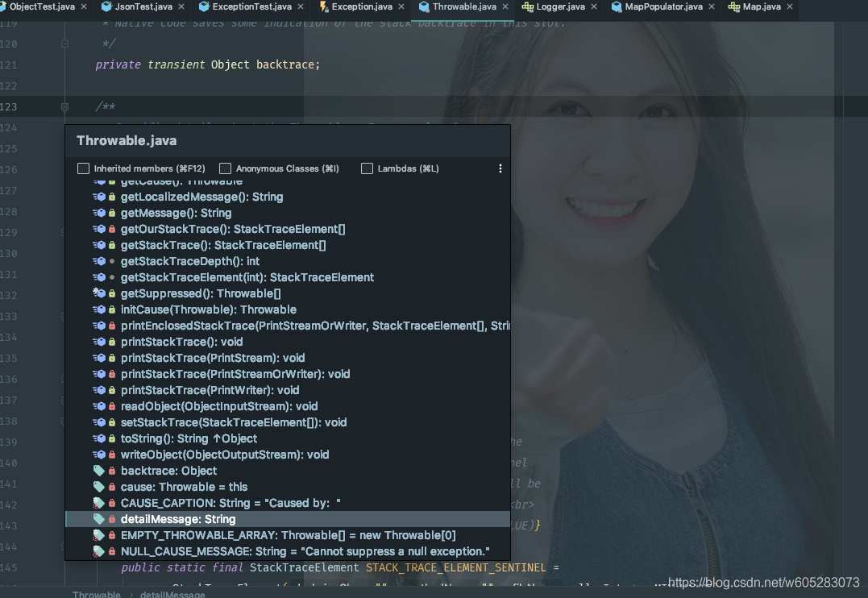Click Throwable in the bottom breadcrumb bar
Viewport: 868px width, 598px height.
coord(96,594)
